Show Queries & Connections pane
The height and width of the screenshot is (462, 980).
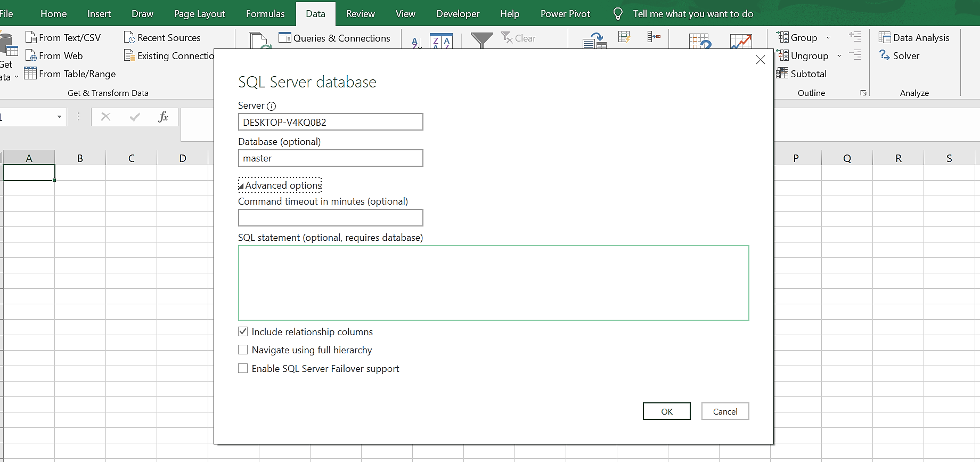point(334,38)
